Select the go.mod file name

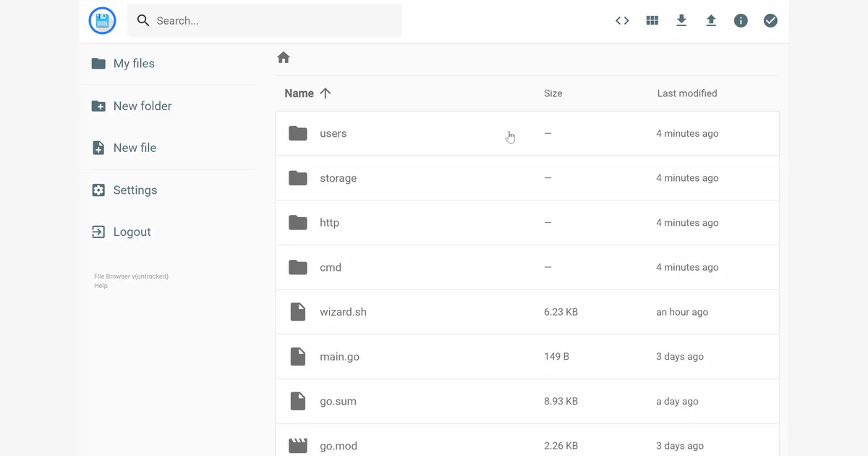click(339, 446)
